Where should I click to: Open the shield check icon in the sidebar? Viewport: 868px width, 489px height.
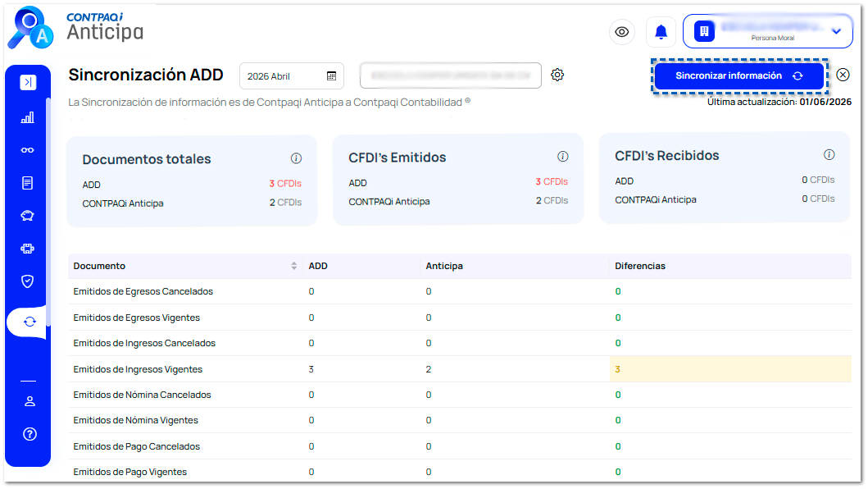click(x=28, y=281)
